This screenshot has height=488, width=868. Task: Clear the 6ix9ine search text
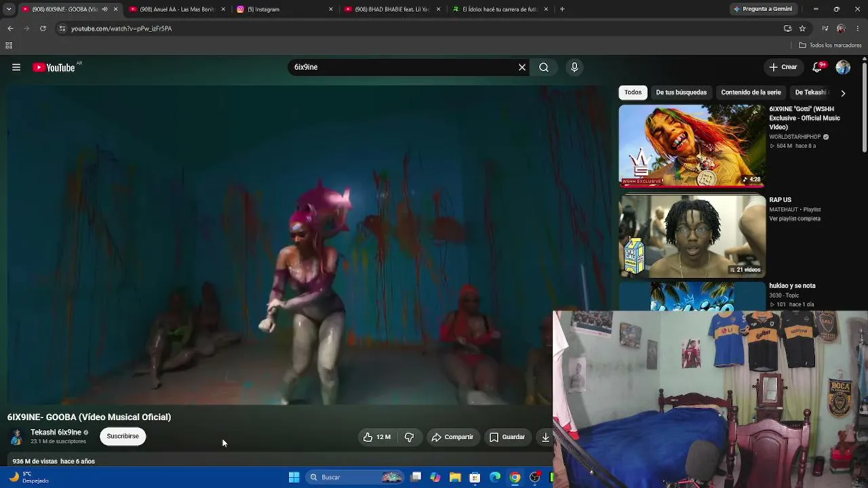pos(522,67)
